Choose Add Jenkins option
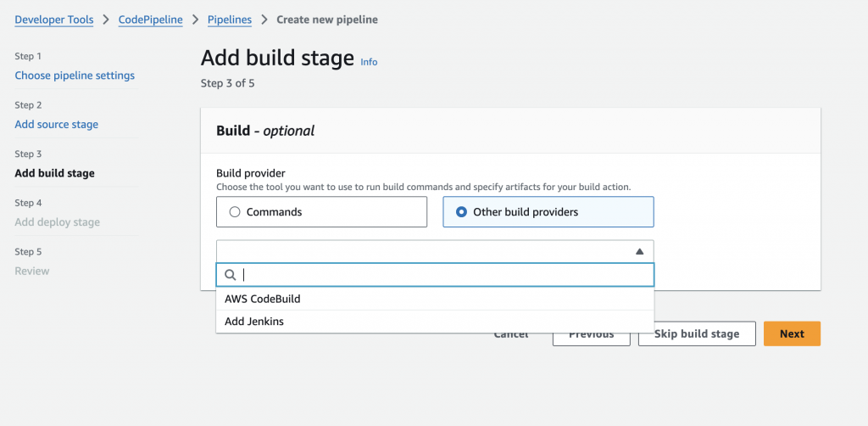This screenshot has width=868, height=426. (x=254, y=322)
